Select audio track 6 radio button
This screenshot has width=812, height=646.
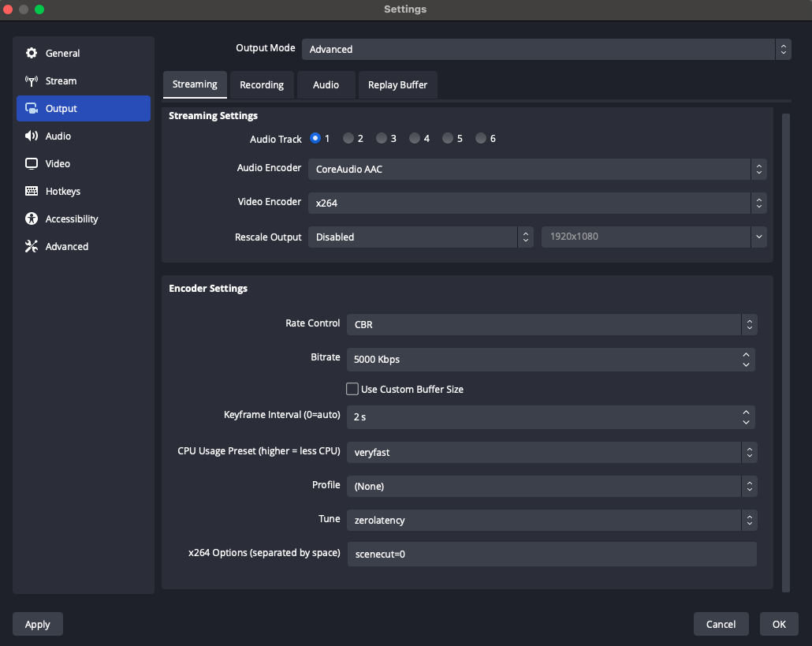click(481, 139)
